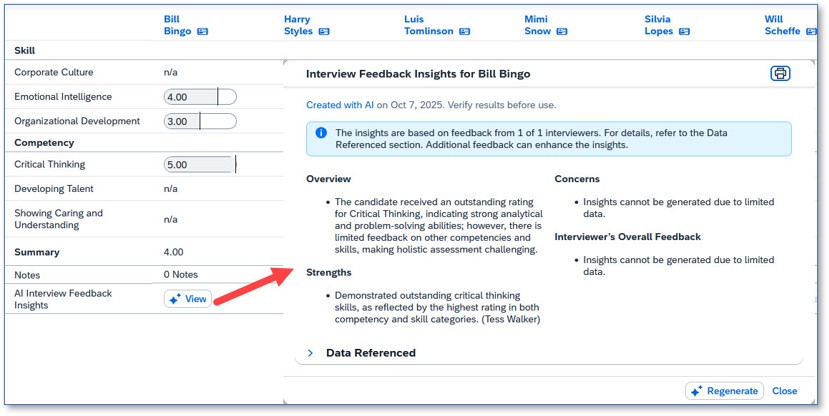
Task: View AI Interview Feedback Insights
Action: point(188,299)
